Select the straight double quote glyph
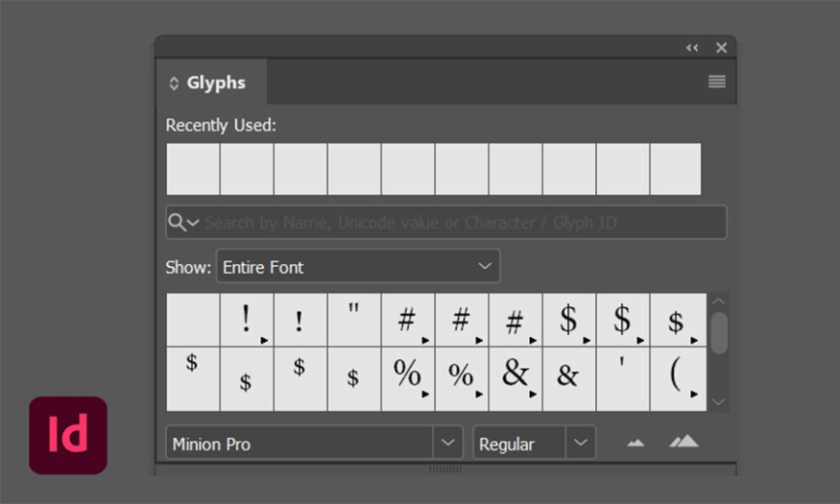 point(354,320)
